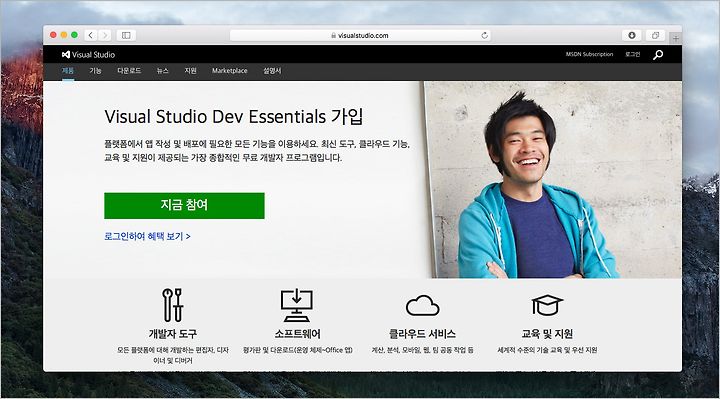The image size is (720, 399).
Task: Maximize the Safari window with green button
Action: tap(74, 35)
